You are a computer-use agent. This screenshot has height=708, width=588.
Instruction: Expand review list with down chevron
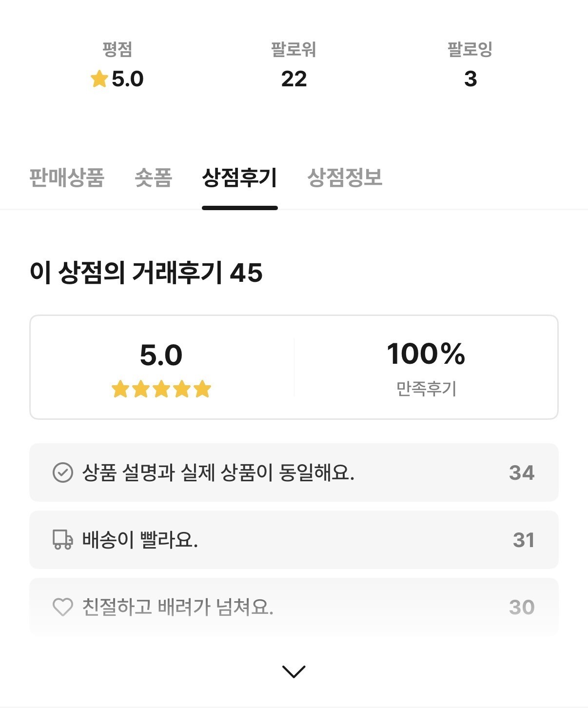tap(294, 671)
